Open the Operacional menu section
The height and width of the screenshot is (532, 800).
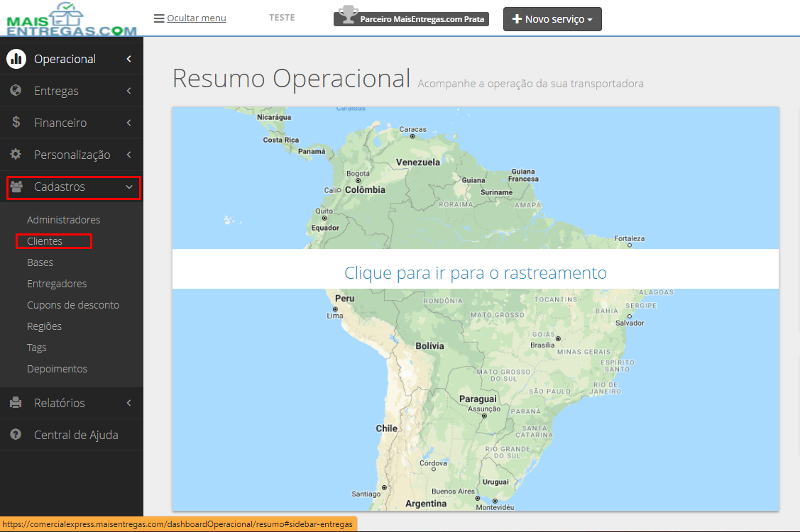(x=72, y=59)
